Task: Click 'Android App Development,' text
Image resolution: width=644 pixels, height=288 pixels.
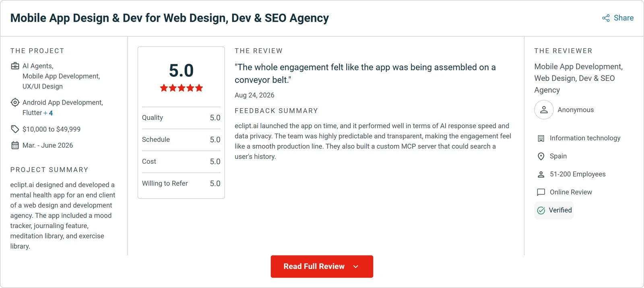Action: tap(63, 103)
